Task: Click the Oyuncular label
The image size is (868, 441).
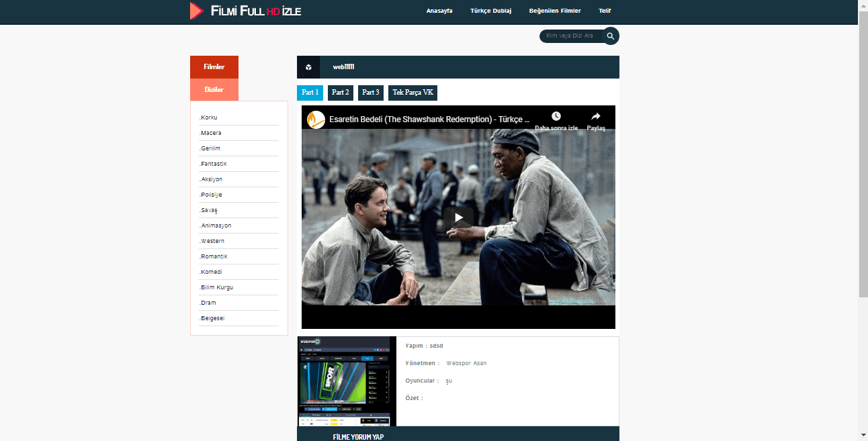Action: point(422,381)
